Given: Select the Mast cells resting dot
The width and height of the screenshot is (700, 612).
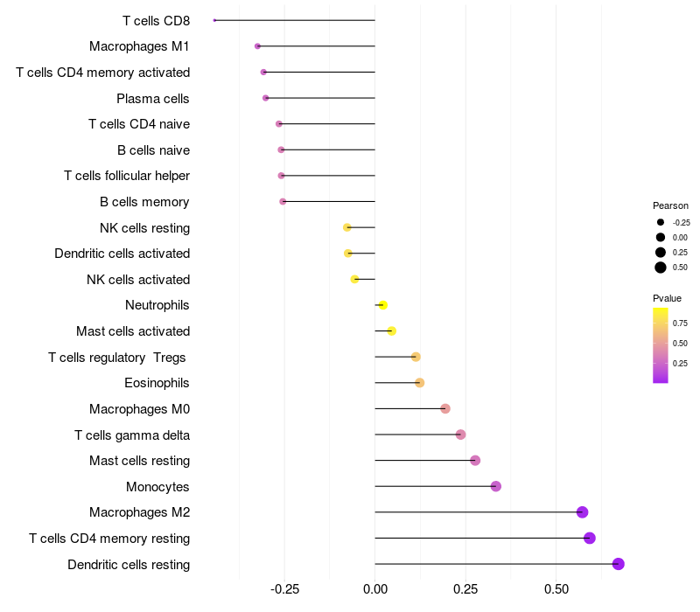Looking at the screenshot, I should coord(475,461).
